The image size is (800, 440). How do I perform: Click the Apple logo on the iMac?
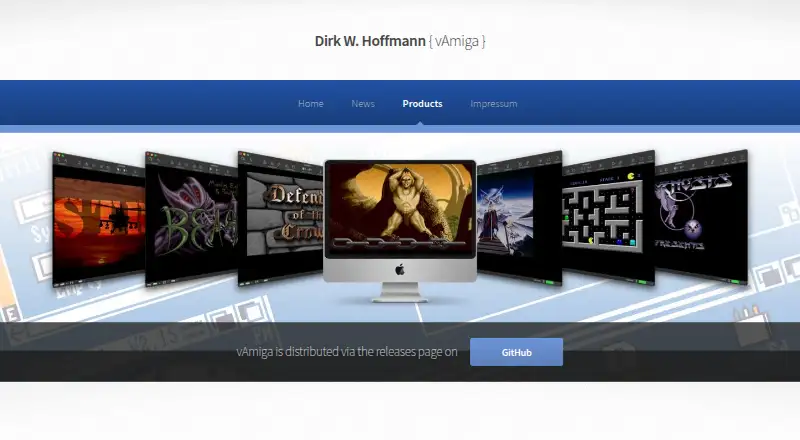click(x=400, y=270)
